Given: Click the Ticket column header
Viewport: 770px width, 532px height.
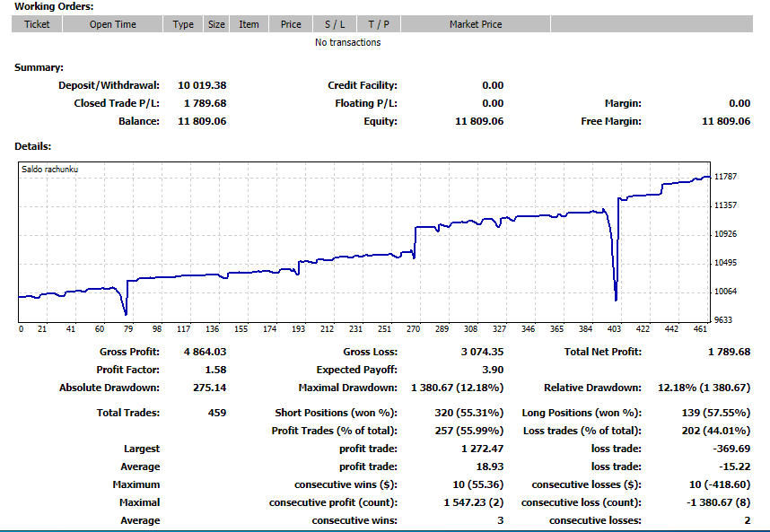Looking at the screenshot, I should pyautogui.click(x=36, y=24).
